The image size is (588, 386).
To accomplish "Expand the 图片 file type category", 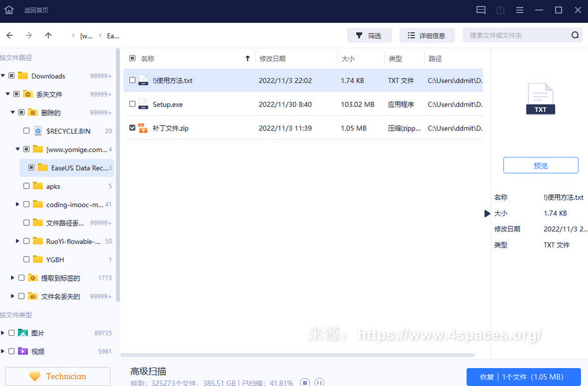I will (x=3, y=333).
